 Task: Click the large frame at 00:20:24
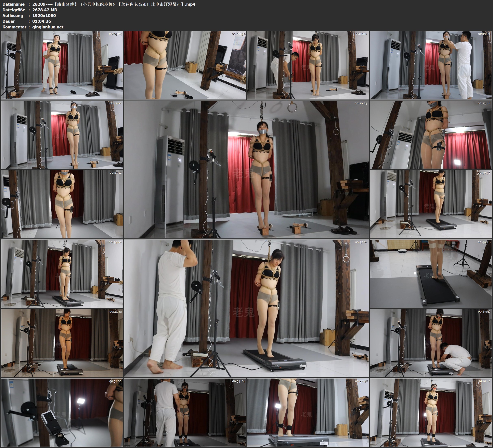[x=246, y=169]
